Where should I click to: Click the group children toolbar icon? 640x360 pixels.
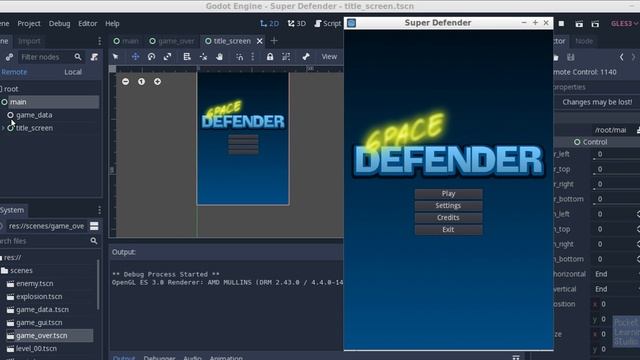tap(286, 57)
